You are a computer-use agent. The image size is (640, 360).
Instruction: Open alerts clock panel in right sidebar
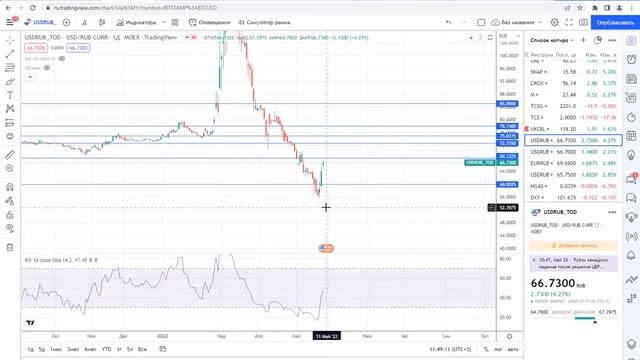[x=631, y=60]
